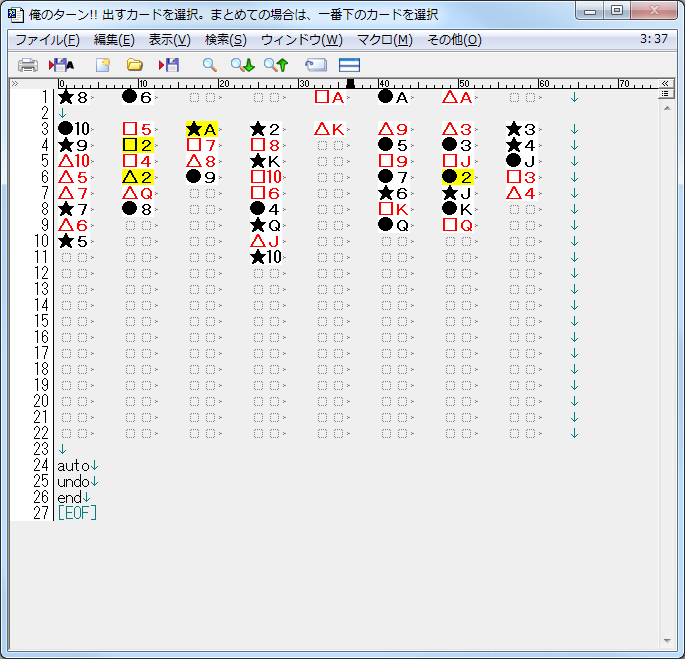Click the tag jump icon in toolbar
685x659 pixels.
(315, 65)
